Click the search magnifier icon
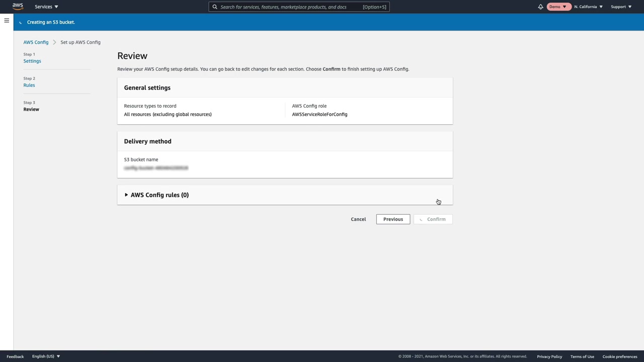This screenshot has height=362, width=644. [x=215, y=7]
